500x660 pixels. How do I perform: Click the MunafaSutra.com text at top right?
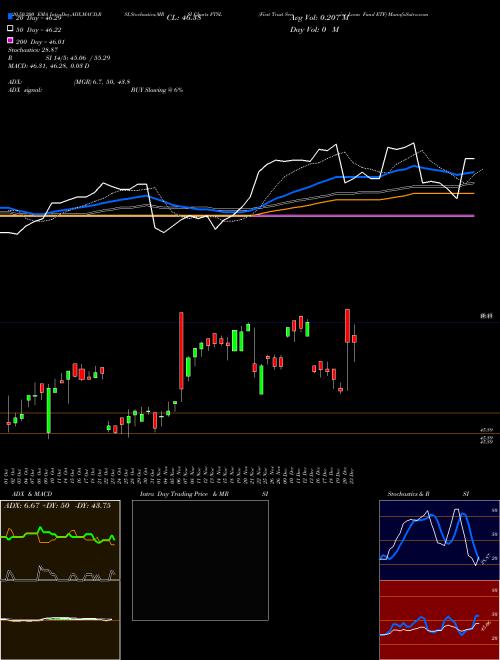click(x=408, y=14)
